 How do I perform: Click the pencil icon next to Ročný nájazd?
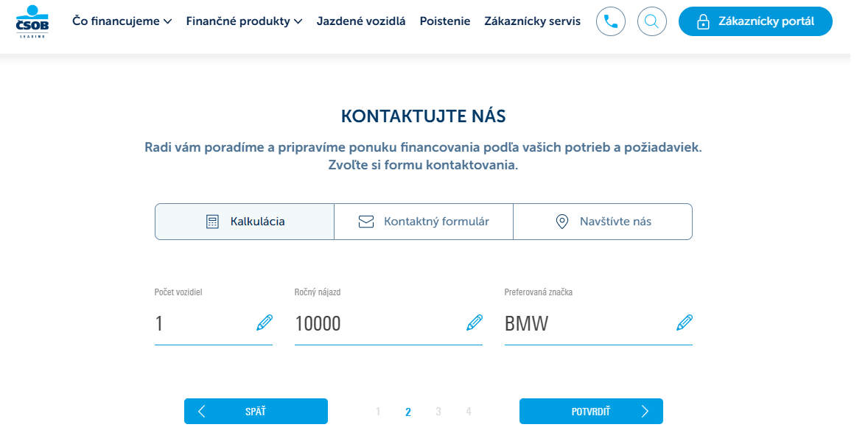472,323
